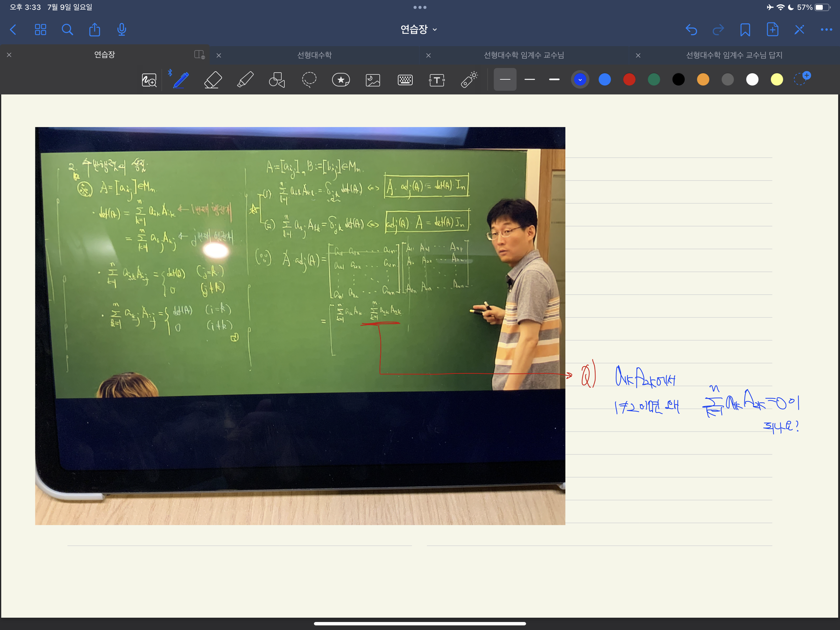Toggle read-only mode with crossed pen icon

point(799,30)
